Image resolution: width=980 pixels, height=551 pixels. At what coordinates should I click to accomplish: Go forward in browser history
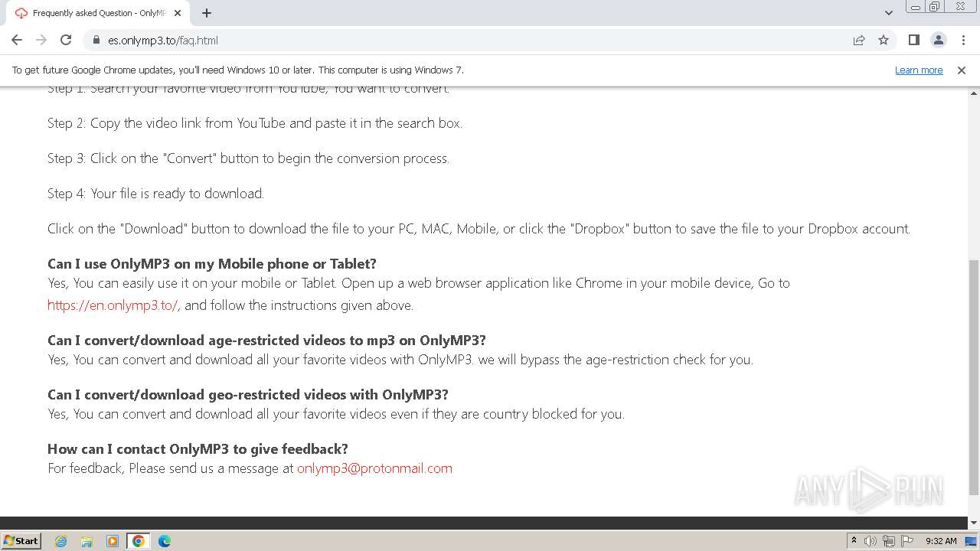[x=41, y=40]
